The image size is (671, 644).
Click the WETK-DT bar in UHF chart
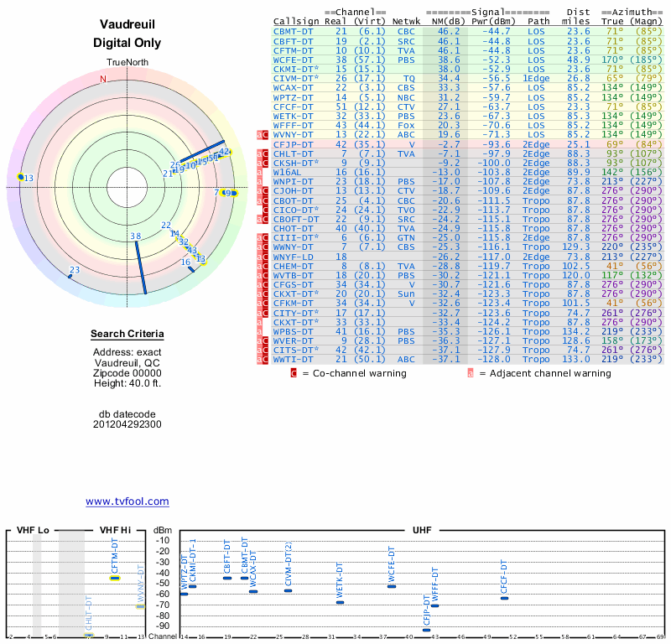(340, 603)
